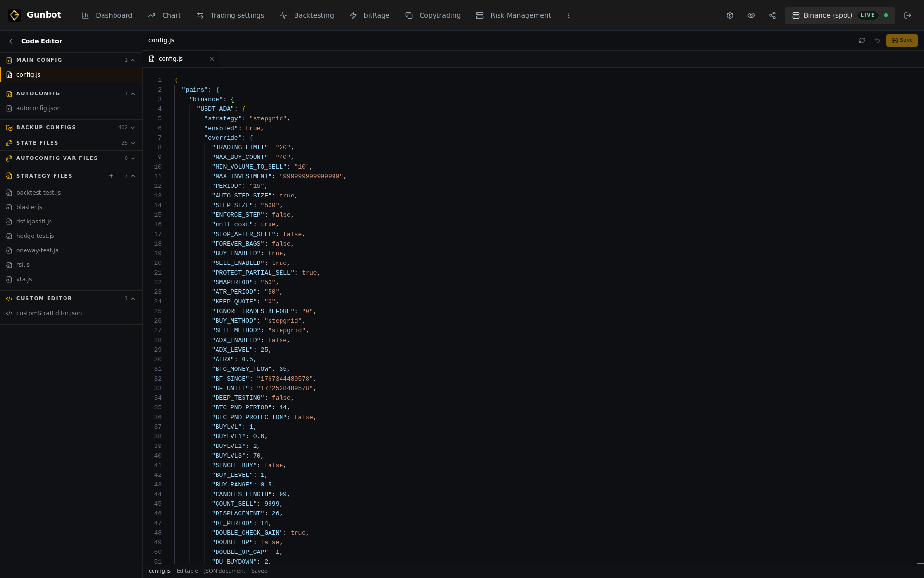Viewport: 924px width, 578px height.
Task: Open the more options vertical dots menu
Action: click(x=569, y=15)
